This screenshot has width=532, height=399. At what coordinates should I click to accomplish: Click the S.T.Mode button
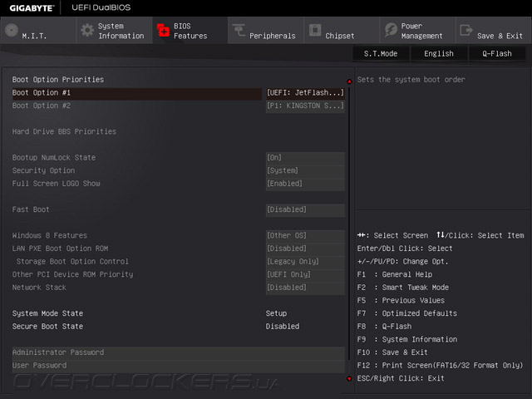click(x=381, y=53)
